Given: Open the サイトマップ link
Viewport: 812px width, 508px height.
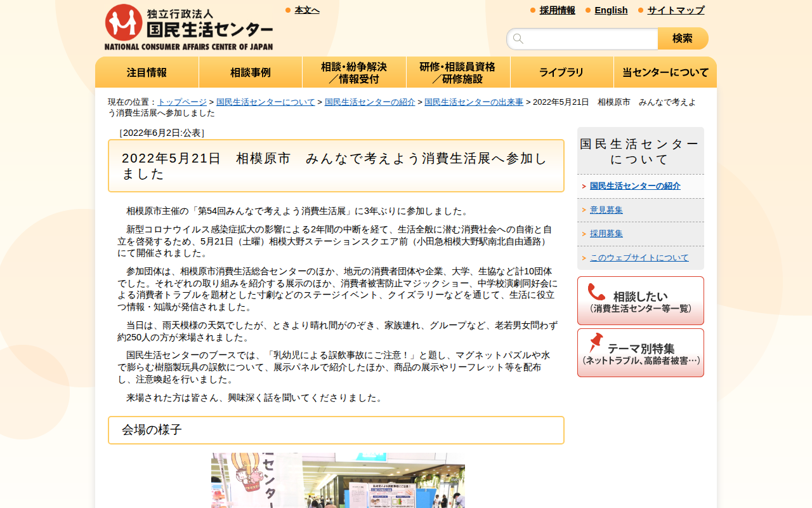Looking at the screenshot, I should tap(676, 10).
